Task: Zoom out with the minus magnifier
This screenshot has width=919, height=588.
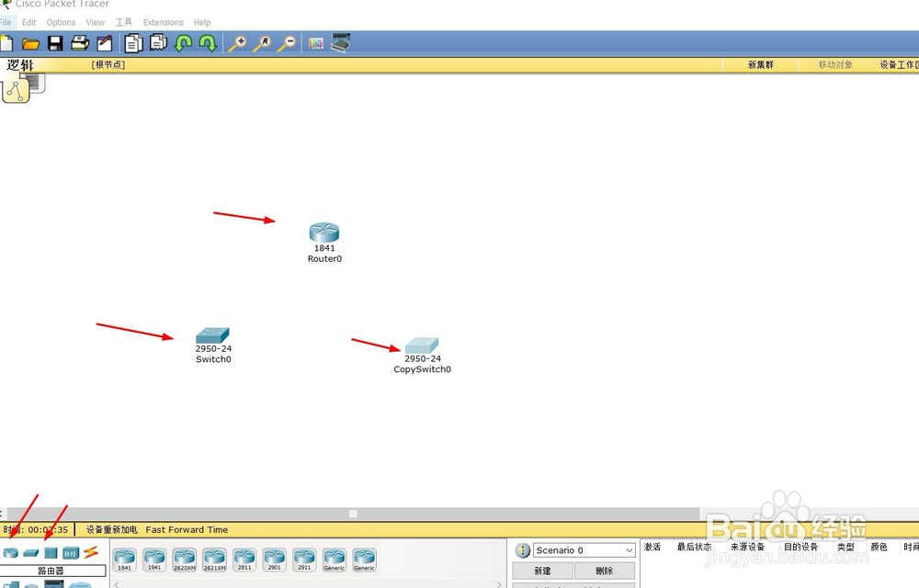Action: pos(287,43)
